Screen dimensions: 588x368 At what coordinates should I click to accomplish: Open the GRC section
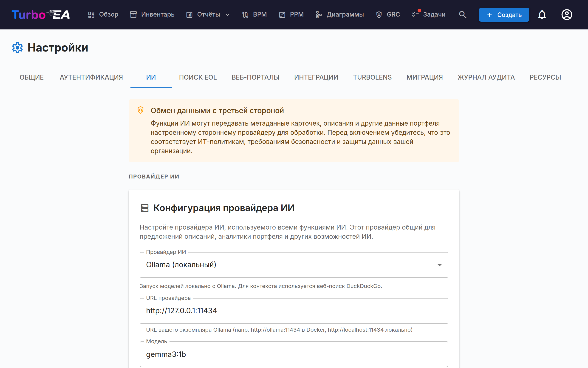coord(388,14)
